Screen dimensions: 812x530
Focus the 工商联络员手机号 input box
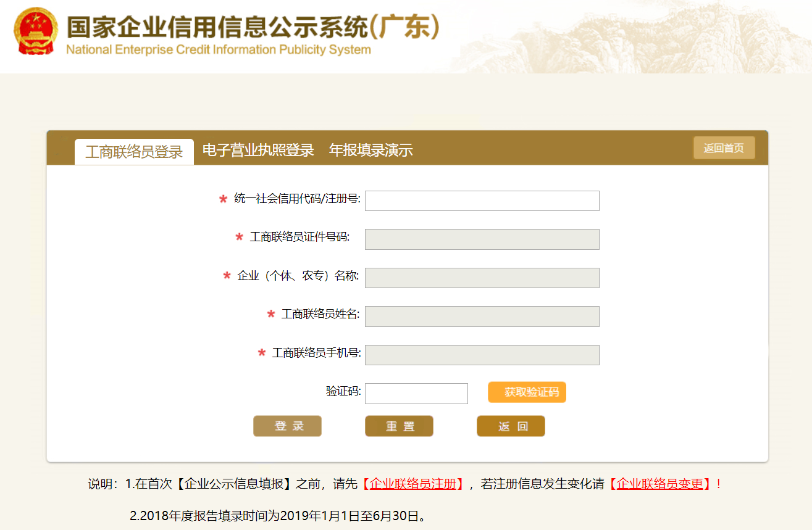tap(482, 355)
